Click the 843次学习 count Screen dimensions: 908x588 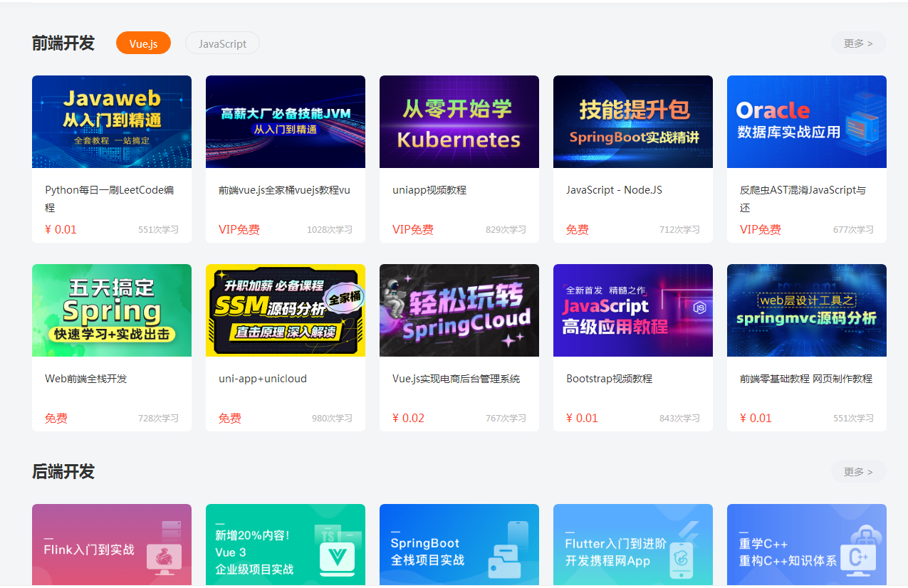[679, 419]
